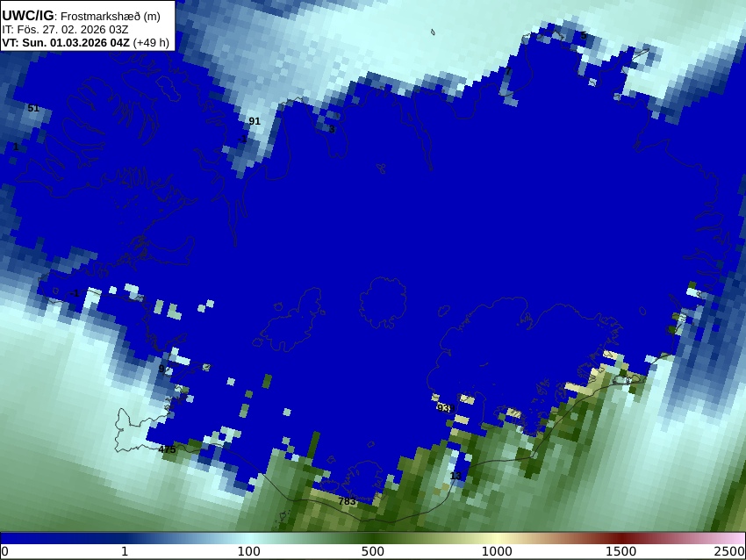
Task: Click the map value "13"
Action: (455, 476)
